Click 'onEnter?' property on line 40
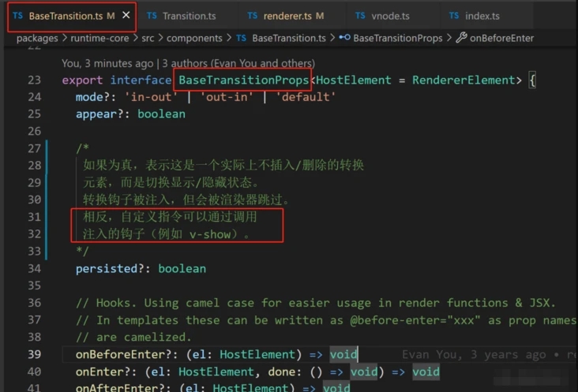 [x=106, y=371]
